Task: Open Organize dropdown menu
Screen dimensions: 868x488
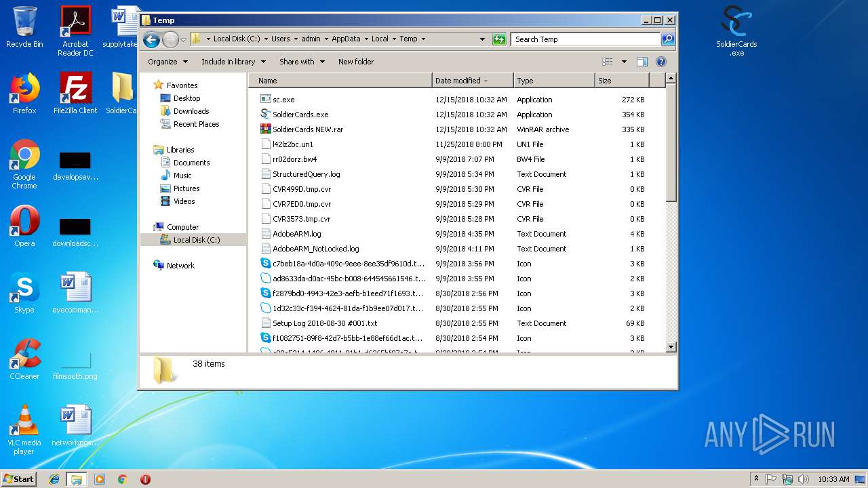Action: (x=167, y=62)
